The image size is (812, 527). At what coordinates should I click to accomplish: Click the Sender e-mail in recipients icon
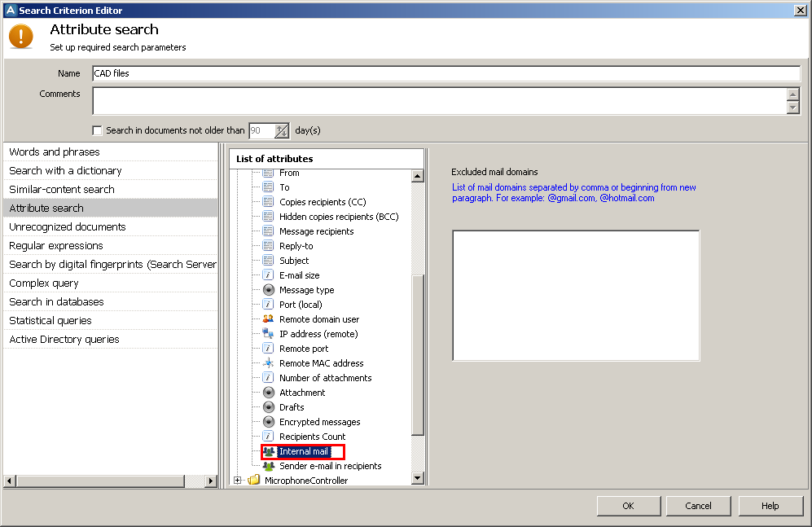pos(268,466)
